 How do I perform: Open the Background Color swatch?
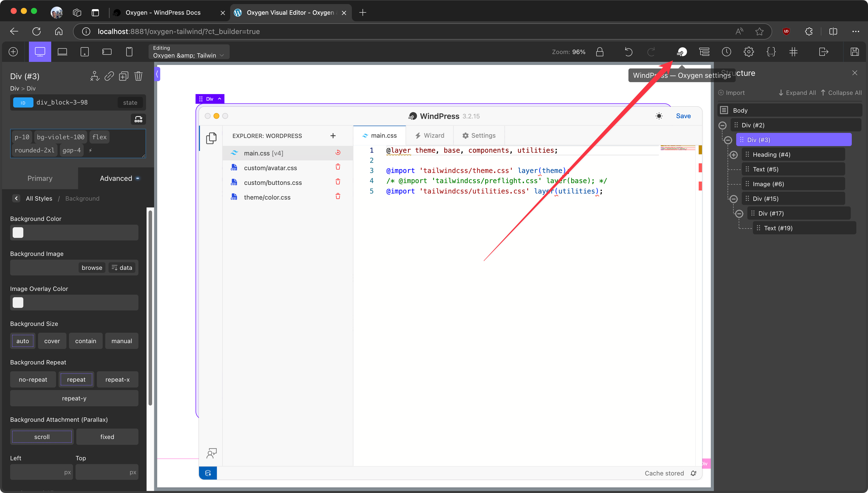[x=18, y=233]
